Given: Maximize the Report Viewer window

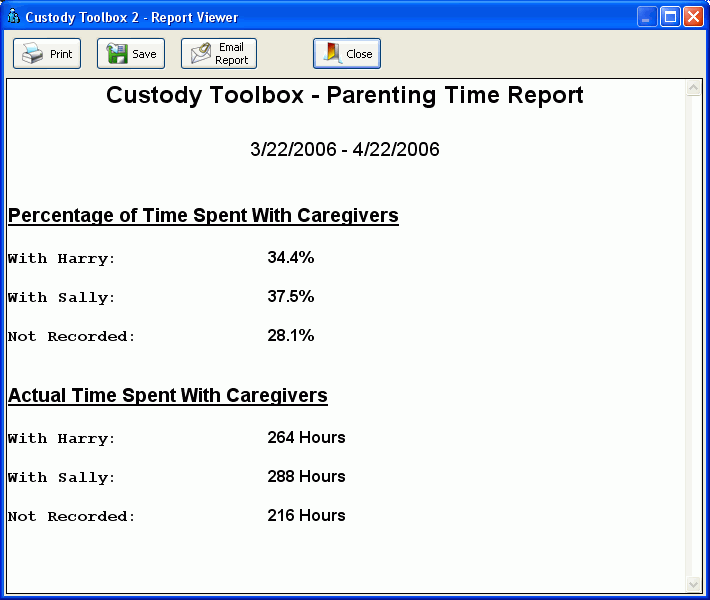Looking at the screenshot, I should (x=670, y=17).
